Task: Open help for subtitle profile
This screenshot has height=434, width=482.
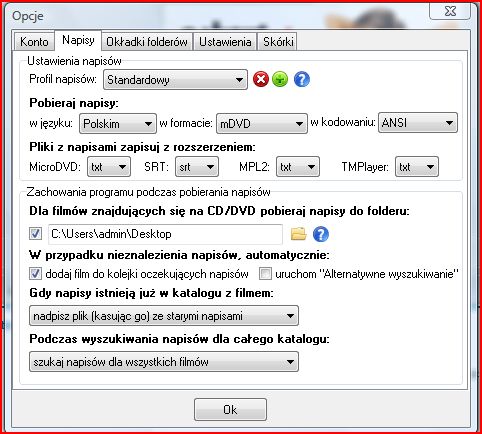Action: tap(302, 80)
